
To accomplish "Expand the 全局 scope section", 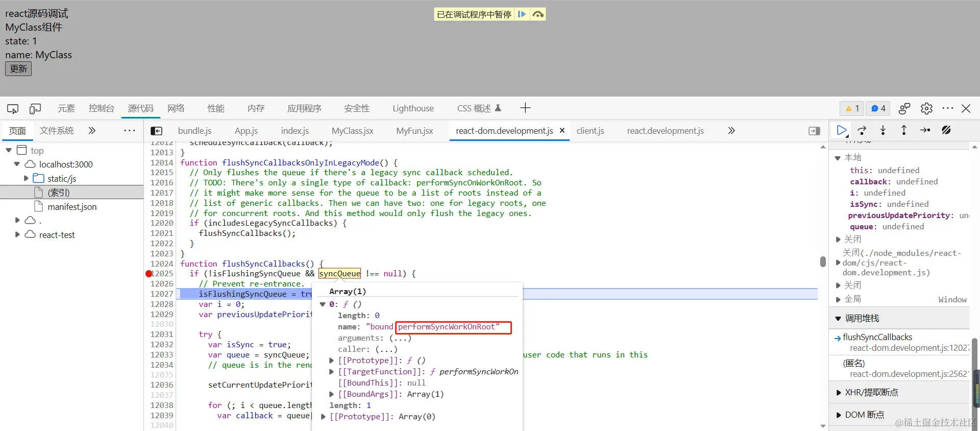I will [x=838, y=299].
